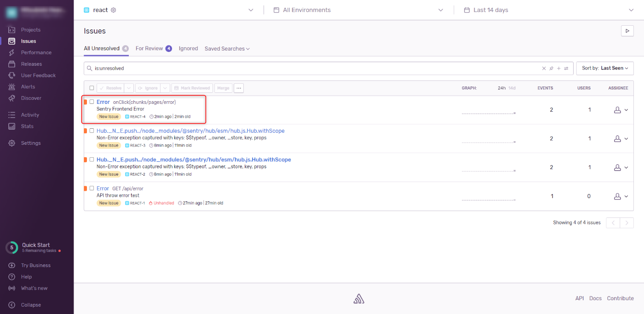Screen dimensions: 644x314
Task: Expand Saved Searches dropdown
Action: pyautogui.click(x=227, y=49)
